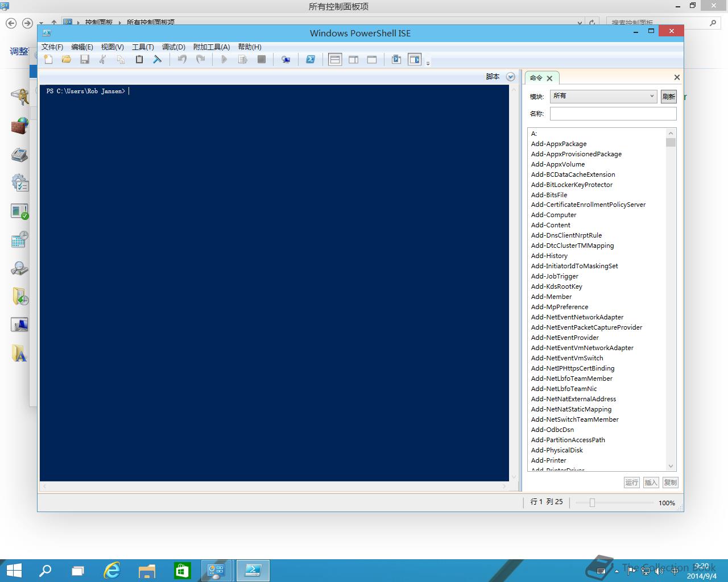The image size is (728, 582).
Task: Run the selection icon
Action: click(x=243, y=59)
